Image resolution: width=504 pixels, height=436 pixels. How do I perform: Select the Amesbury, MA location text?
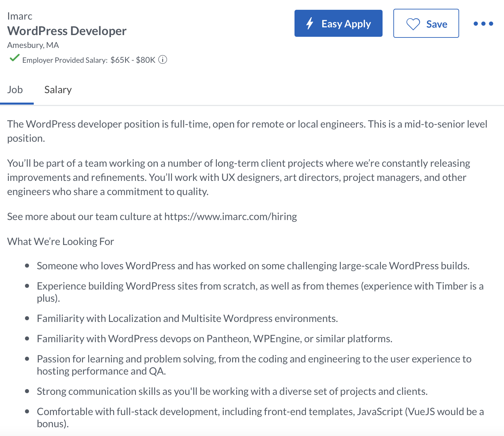click(33, 45)
